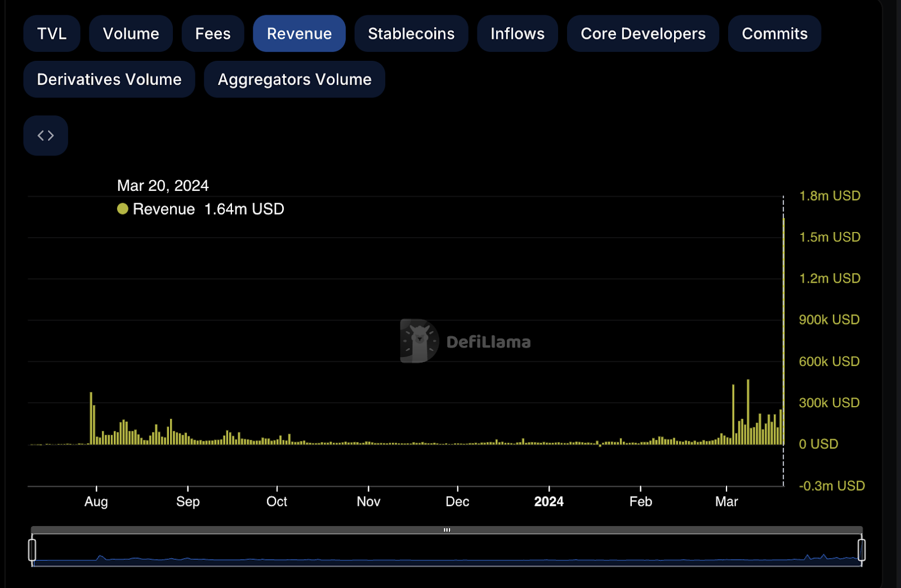901x588 pixels.
Task: Show the Fees chart
Action: coord(213,34)
